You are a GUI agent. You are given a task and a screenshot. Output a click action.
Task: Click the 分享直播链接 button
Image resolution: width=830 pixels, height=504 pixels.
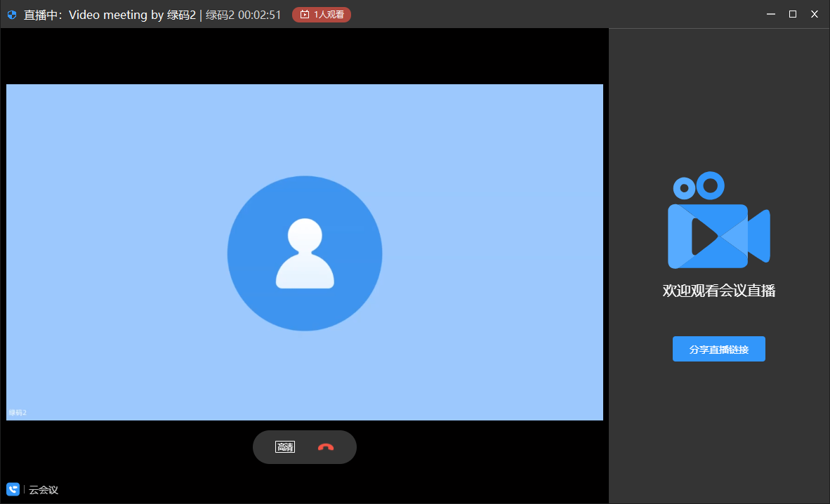718,349
